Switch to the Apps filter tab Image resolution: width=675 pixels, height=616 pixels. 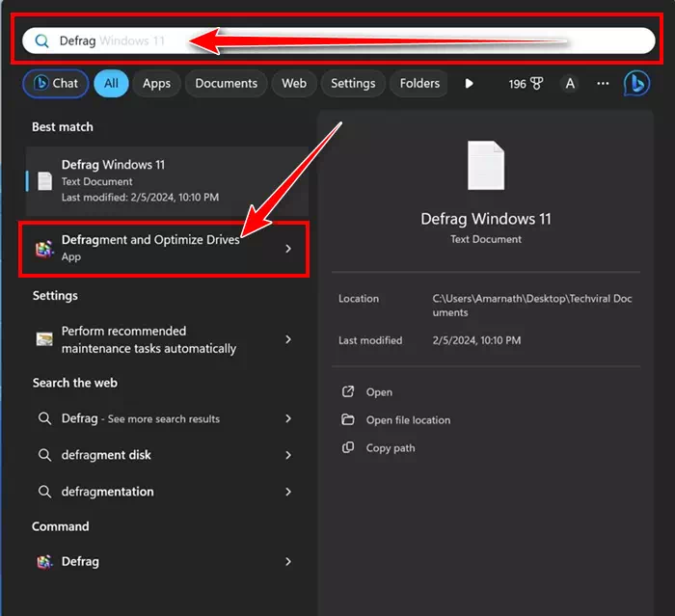[x=156, y=83]
